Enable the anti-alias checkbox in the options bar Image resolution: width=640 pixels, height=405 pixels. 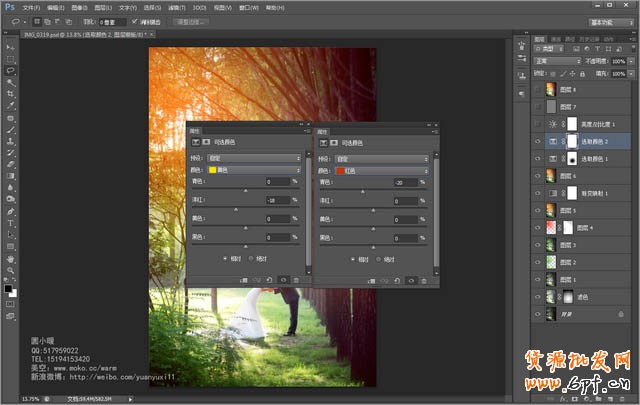click(x=136, y=20)
